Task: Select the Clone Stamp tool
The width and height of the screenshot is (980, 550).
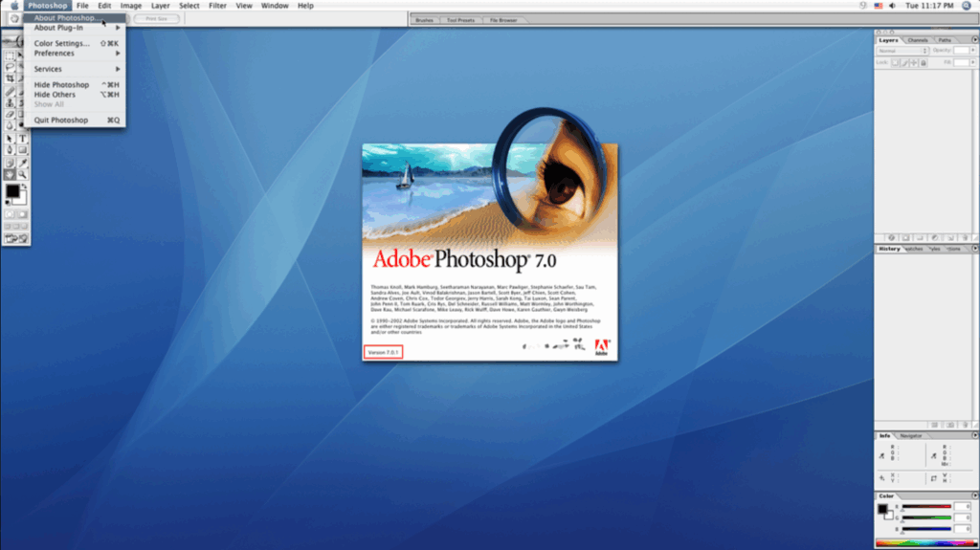Action: click(10, 102)
